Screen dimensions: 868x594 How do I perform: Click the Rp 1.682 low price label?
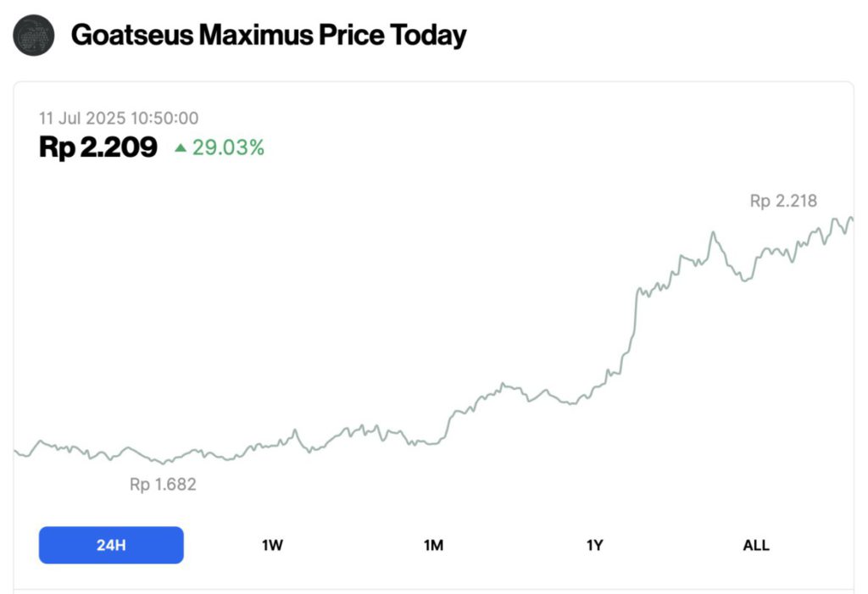pyautogui.click(x=163, y=485)
